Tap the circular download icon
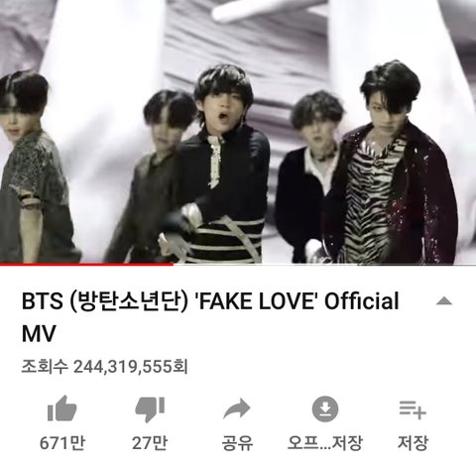The image size is (476, 465). 325,408
